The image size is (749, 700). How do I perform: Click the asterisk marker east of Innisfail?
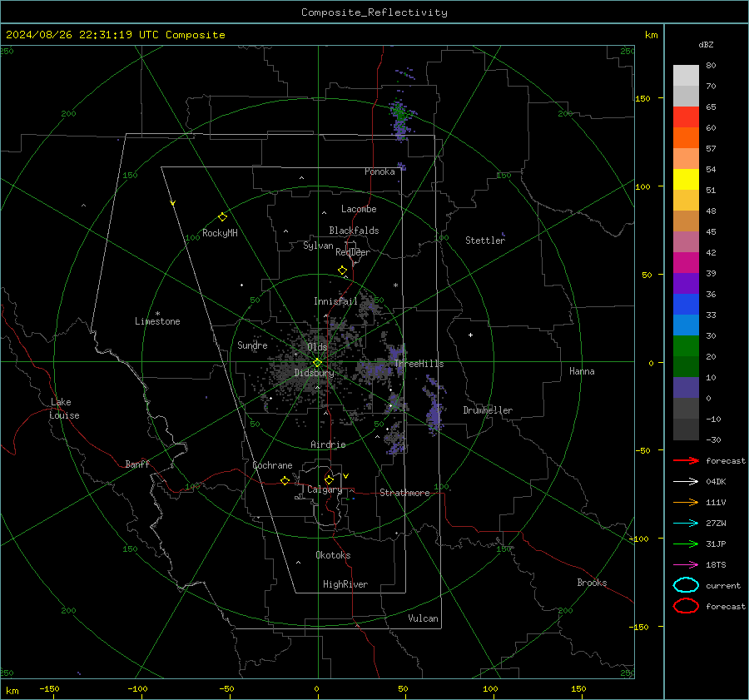pos(395,285)
